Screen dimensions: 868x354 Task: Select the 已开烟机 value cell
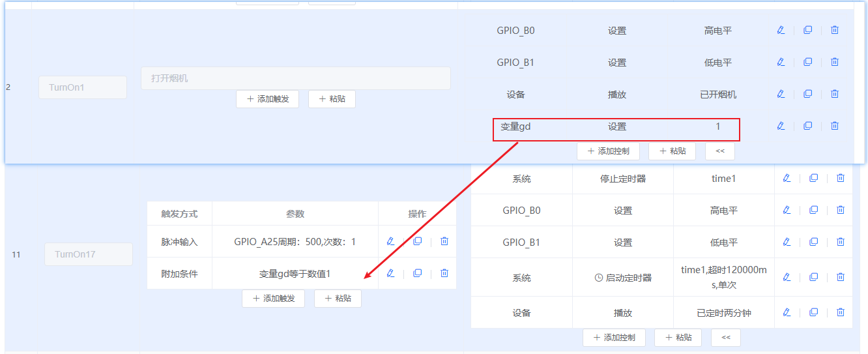[718, 95]
